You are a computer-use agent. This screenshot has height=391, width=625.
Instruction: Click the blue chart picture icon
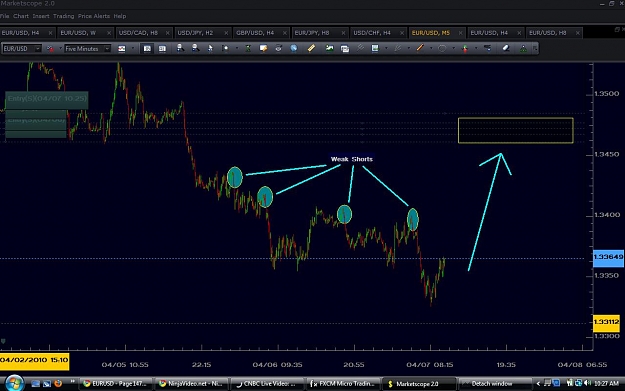375,48
